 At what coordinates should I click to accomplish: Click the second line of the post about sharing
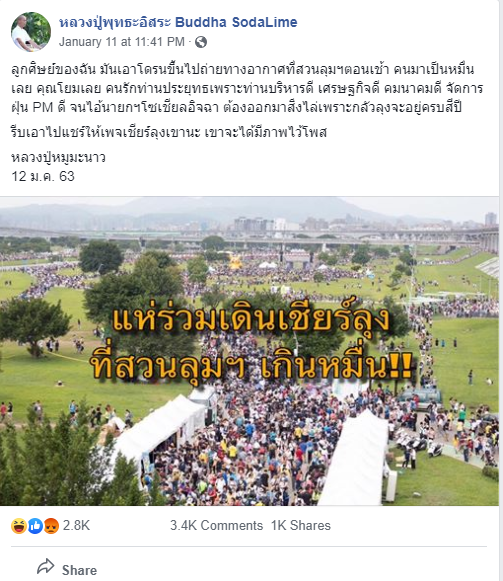coord(169,132)
